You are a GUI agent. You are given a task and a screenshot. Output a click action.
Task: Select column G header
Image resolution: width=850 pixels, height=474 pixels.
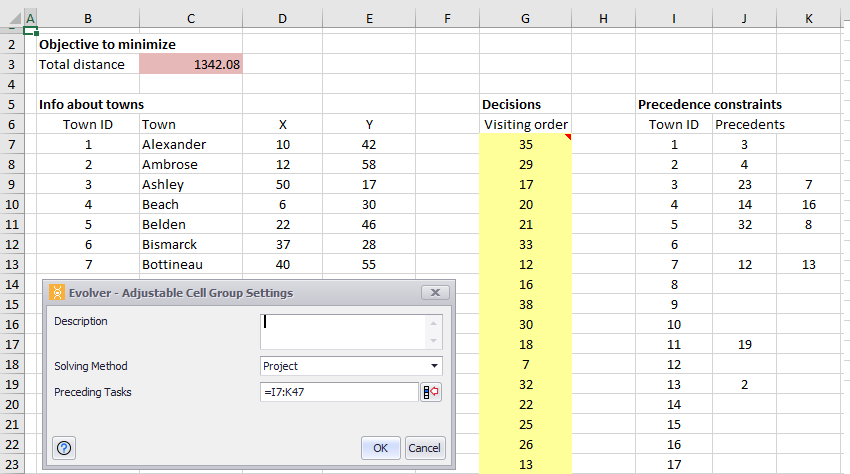click(x=525, y=18)
